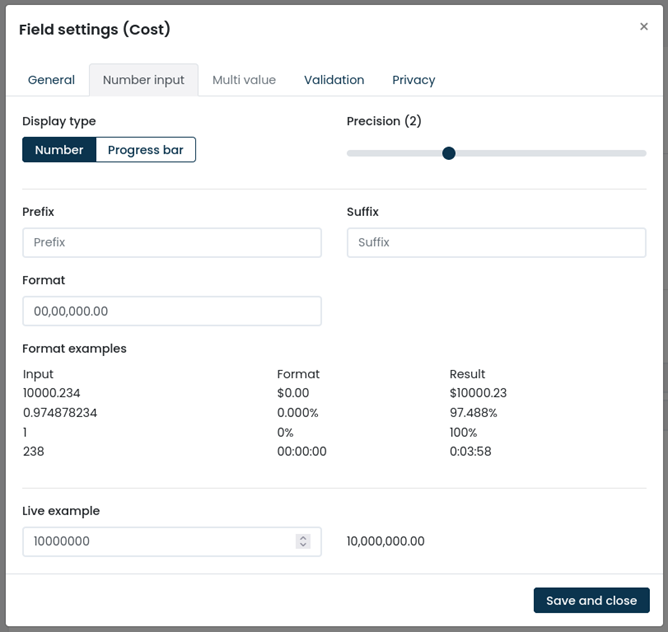Viewport: 668px width, 632px height.
Task: Choose Progress bar display type
Action: (x=146, y=150)
